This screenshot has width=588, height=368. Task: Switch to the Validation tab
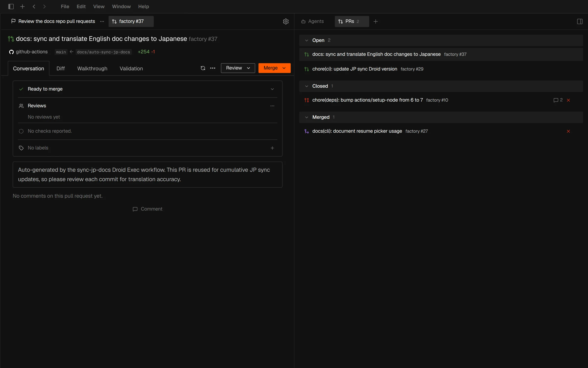[131, 68]
